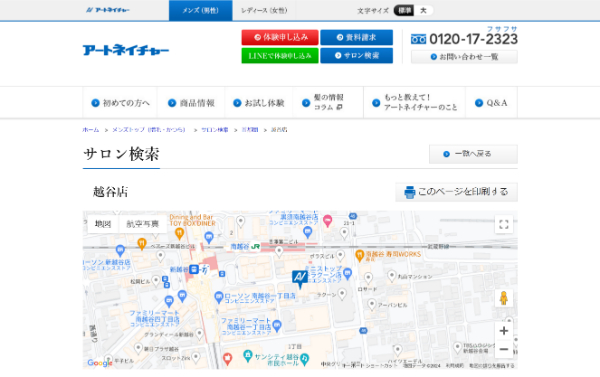600x377 pixels.
Task: Click the free-dial phone icon
Action: (418, 39)
